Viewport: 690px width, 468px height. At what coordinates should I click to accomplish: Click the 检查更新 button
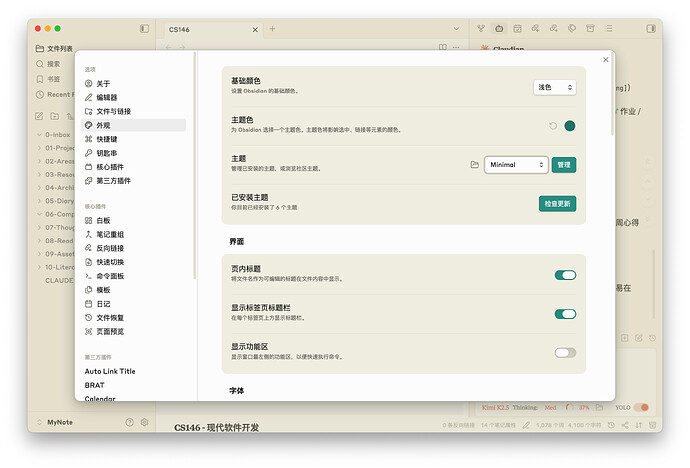click(x=557, y=204)
